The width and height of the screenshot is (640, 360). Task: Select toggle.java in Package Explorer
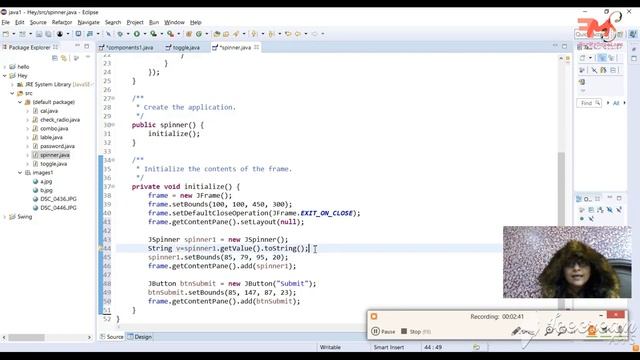53,164
